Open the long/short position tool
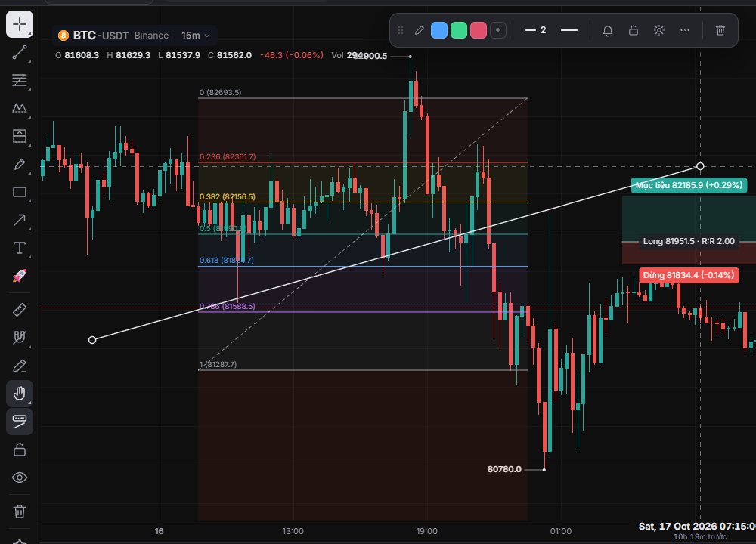Screen dimensions: 756x544 click(x=20, y=136)
